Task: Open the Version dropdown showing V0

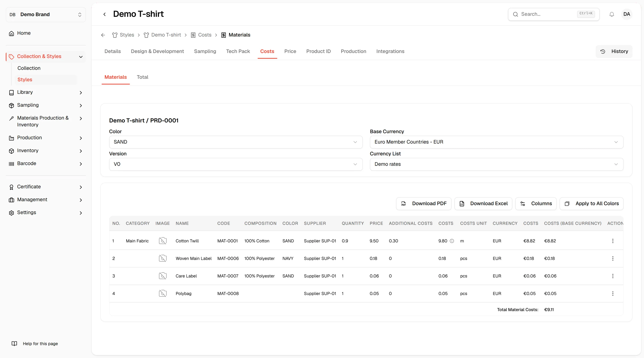Action: click(x=236, y=164)
